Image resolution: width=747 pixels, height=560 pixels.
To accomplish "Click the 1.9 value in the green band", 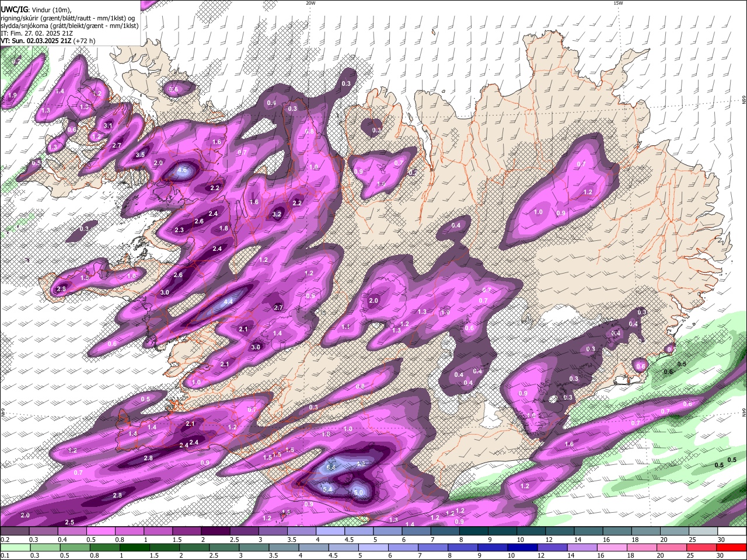I will [12, 95].
